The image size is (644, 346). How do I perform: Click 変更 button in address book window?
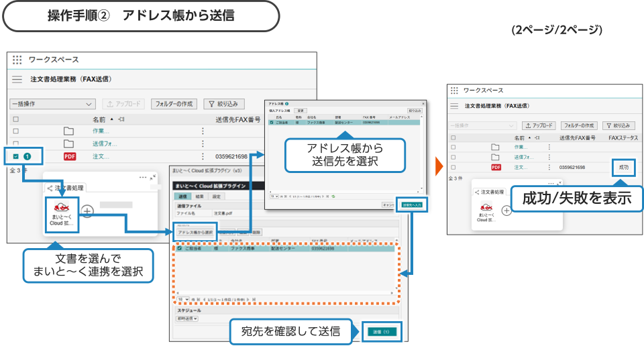301,111
